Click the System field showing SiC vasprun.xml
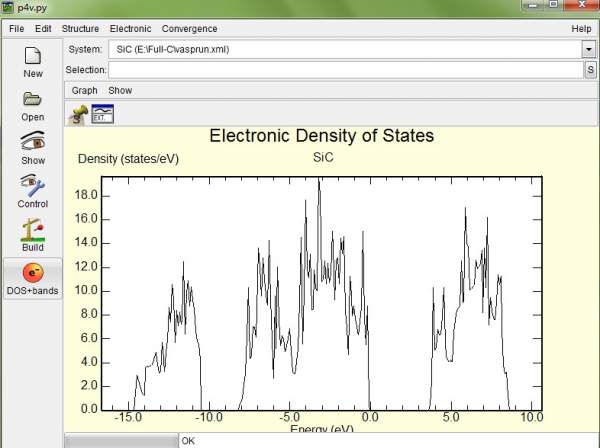600x448 pixels. point(345,49)
